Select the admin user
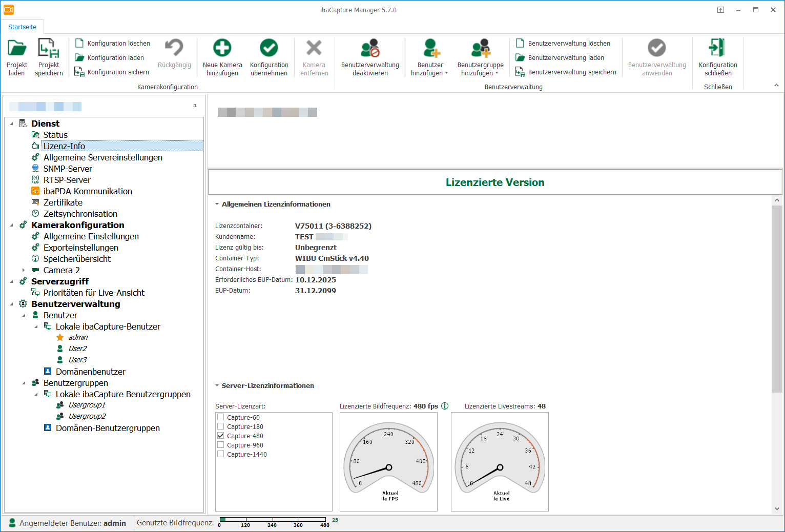This screenshot has width=785, height=532. (78, 337)
